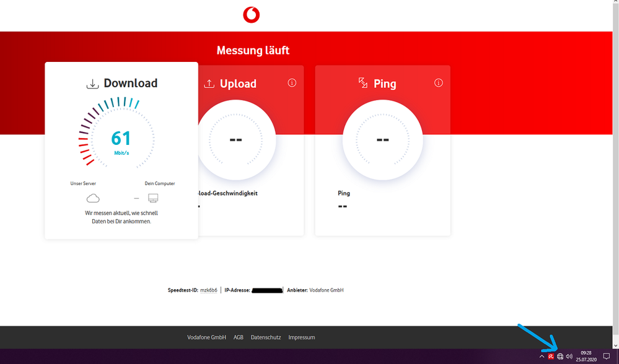Open the info icon on the Ping card
This screenshot has width=619, height=364.
pyautogui.click(x=439, y=82)
